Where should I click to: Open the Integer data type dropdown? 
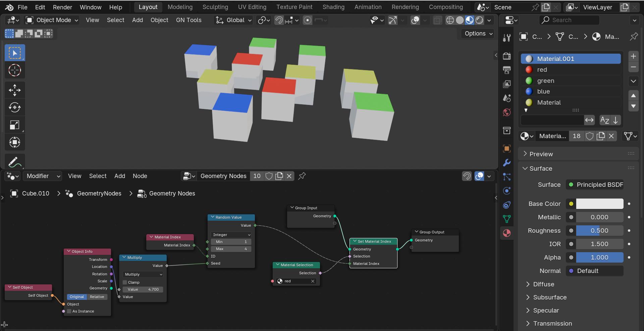pyautogui.click(x=231, y=235)
